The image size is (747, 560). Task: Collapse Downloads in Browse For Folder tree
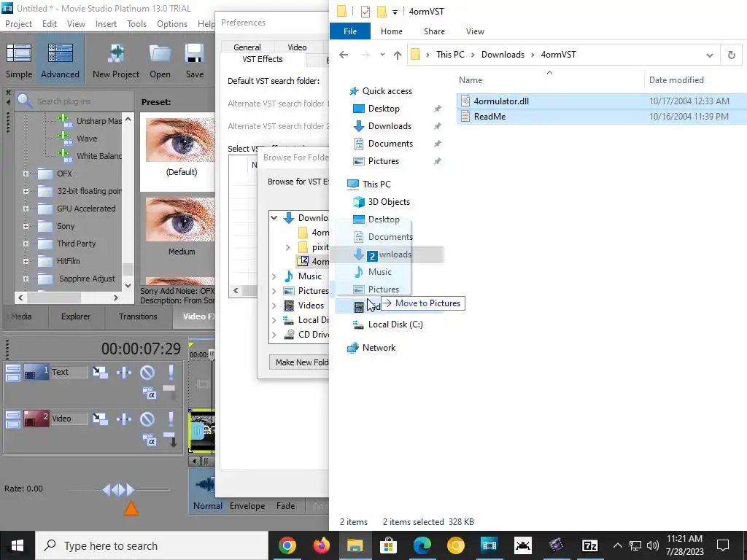pos(274,217)
